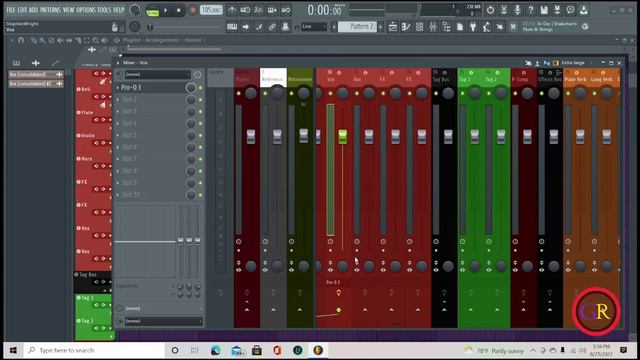Viewport: 640px width, 360px height.
Task: Click the link/multilink controllers icon
Action: pyautogui.click(x=272, y=27)
